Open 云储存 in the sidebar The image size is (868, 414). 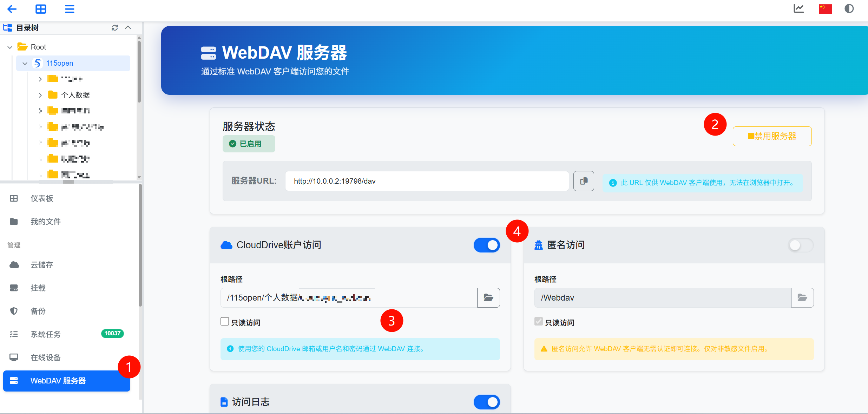pyautogui.click(x=41, y=265)
